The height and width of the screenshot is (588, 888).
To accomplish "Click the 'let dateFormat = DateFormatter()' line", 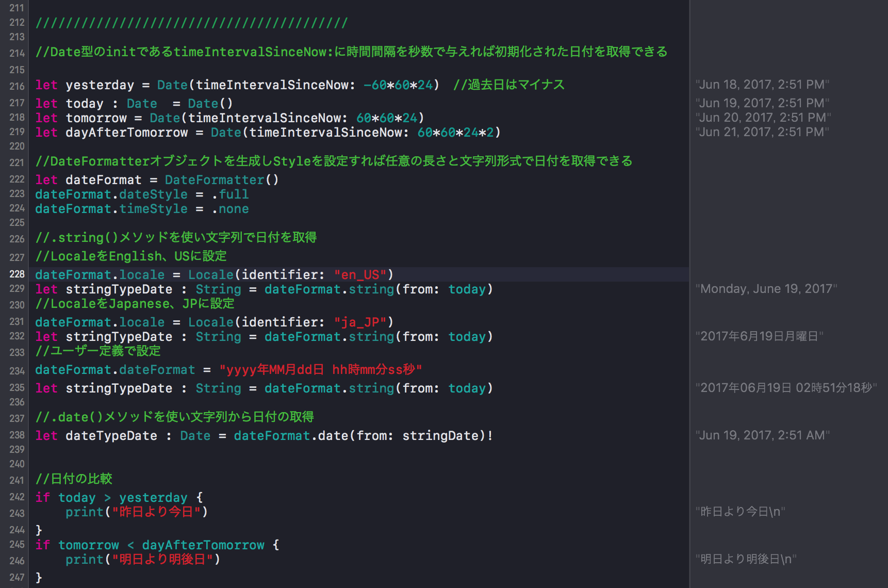I will click(157, 180).
